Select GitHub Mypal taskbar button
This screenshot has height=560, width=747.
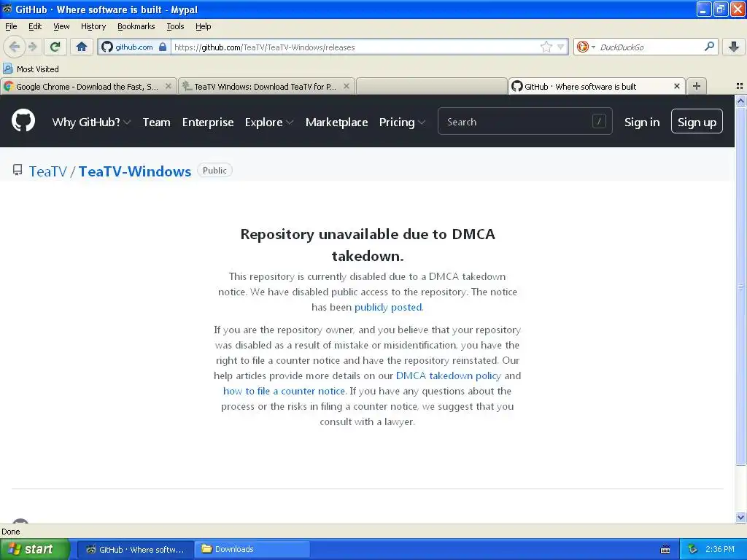(x=135, y=549)
